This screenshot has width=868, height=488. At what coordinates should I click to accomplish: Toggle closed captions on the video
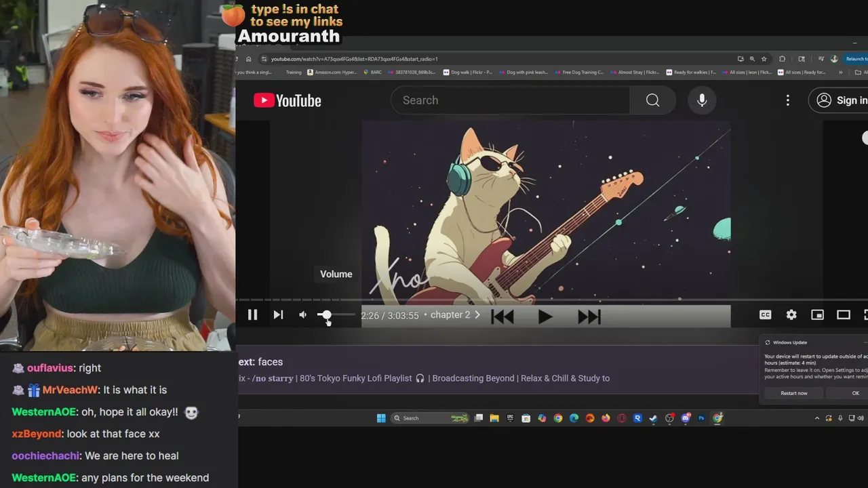[765, 314]
